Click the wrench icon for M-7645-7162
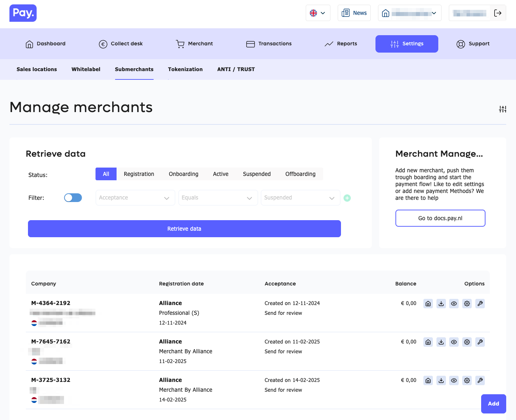The height and width of the screenshot is (420, 516). (x=480, y=342)
